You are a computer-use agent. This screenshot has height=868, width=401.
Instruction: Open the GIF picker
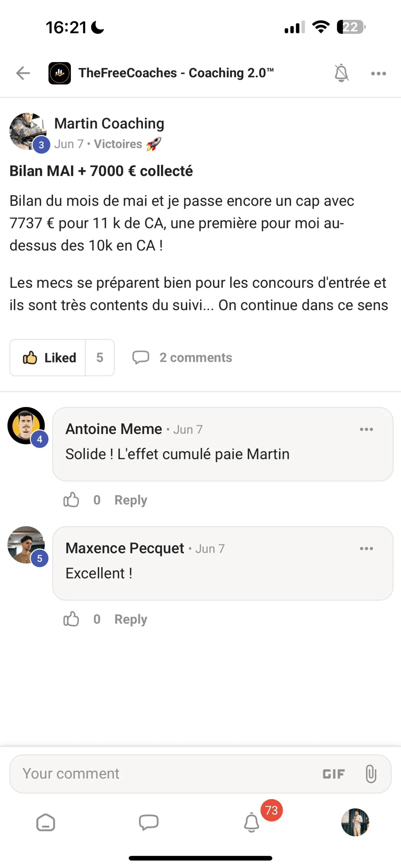pyautogui.click(x=333, y=774)
